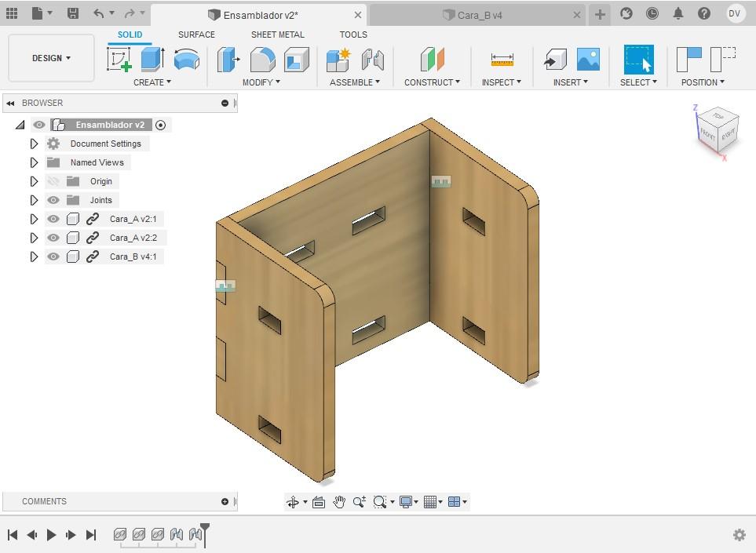The image size is (756, 553).
Task: Start the Create Sketch tool
Action: coord(119,60)
